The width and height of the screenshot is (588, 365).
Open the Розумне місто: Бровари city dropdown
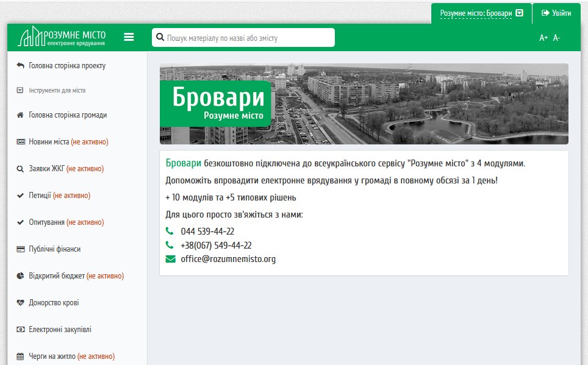tap(481, 13)
